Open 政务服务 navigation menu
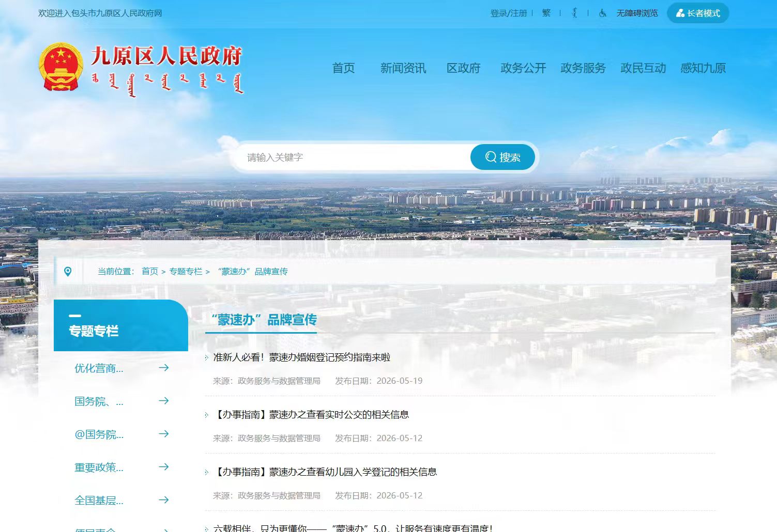Image resolution: width=777 pixels, height=532 pixels. (583, 68)
